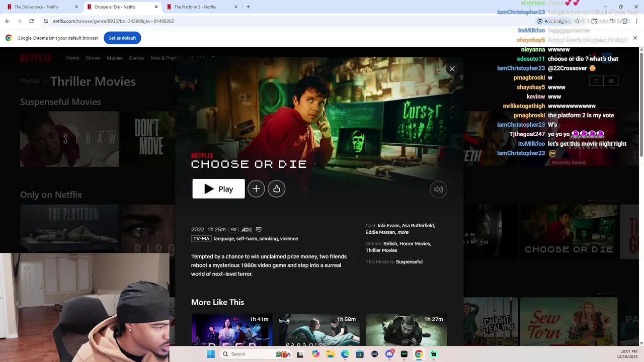Show more cast members
The height and width of the screenshot is (362, 644).
tap(403, 232)
